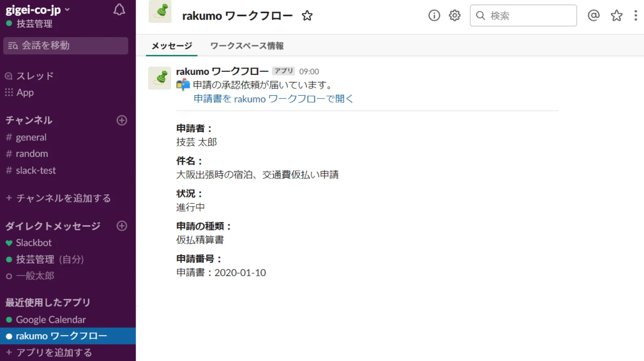This screenshot has width=644, height=361.
Task: Click the rakumo ワークフロー sender name
Action: [222, 72]
